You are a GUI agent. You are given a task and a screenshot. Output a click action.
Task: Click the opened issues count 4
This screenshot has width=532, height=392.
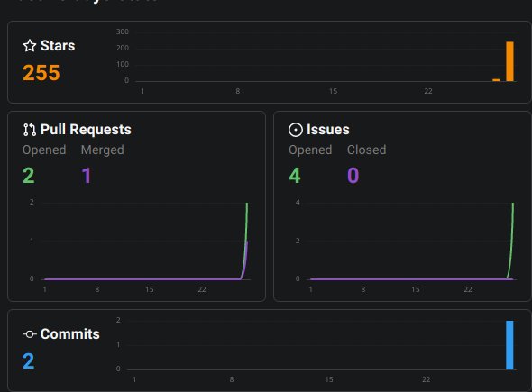tap(295, 176)
